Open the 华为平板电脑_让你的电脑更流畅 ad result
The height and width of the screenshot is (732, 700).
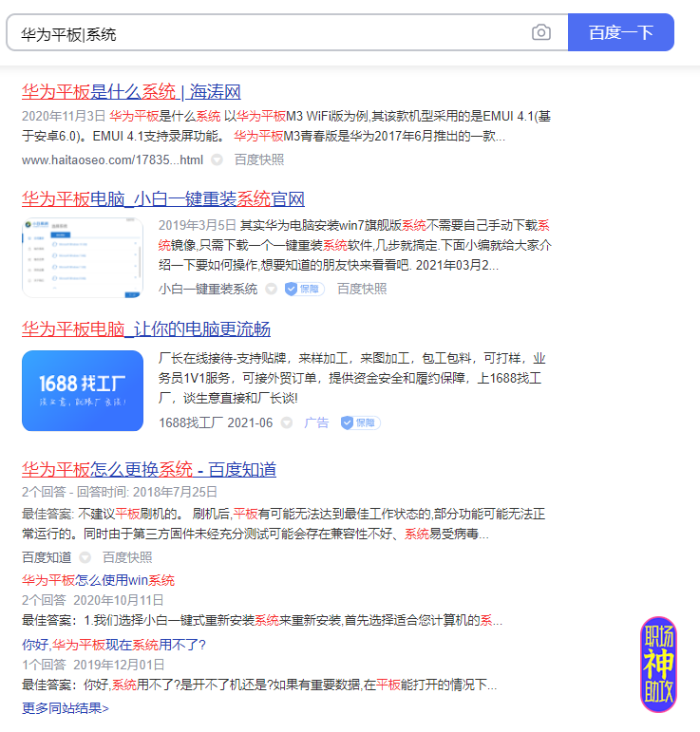tap(146, 329)
